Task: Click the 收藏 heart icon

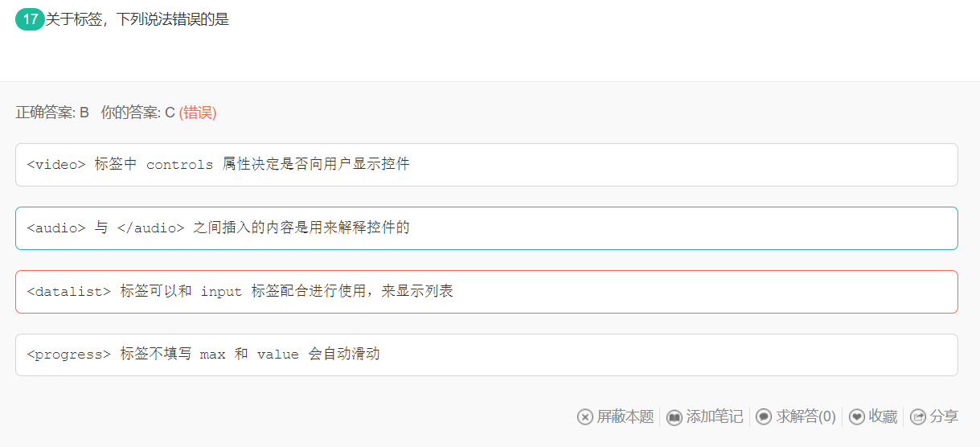Action: tap(857, 416)
